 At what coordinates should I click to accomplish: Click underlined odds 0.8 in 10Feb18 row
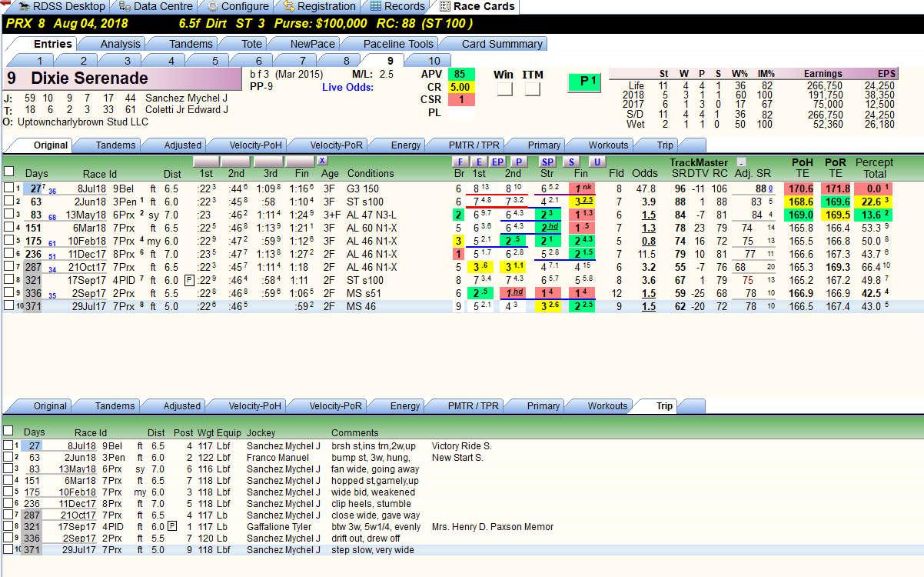click(649, 241)
